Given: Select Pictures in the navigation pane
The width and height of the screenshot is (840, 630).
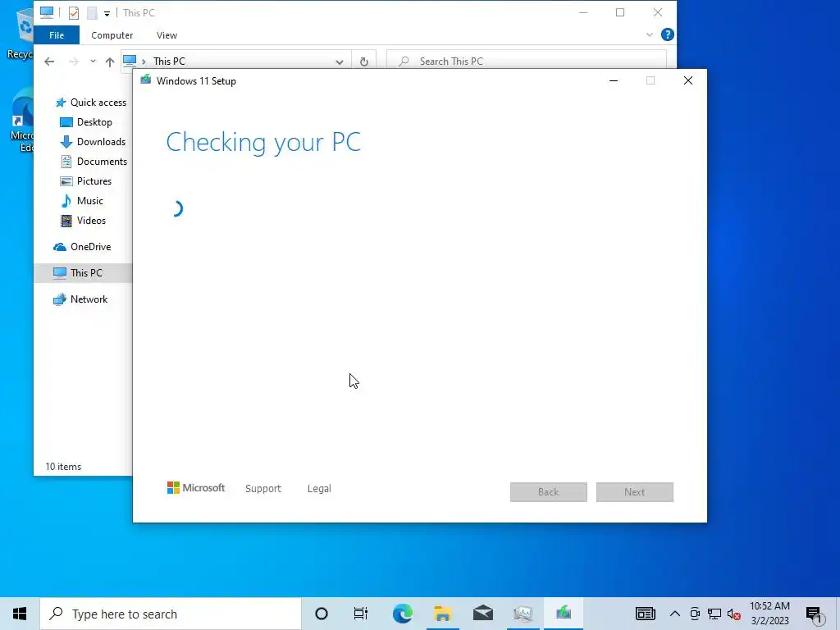Looking at the screenshot, I should (85, 181).
